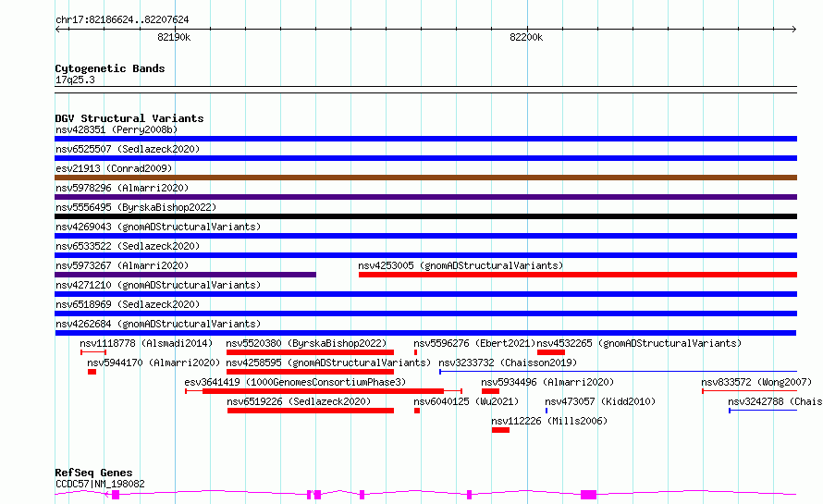Click the left arrowhead of the ruler
The image size is (823, 504).
58,29
